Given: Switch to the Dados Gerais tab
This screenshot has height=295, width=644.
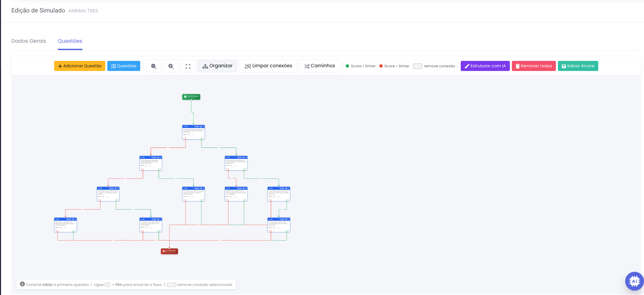Looking at the screenshot, I should [29, 41].
